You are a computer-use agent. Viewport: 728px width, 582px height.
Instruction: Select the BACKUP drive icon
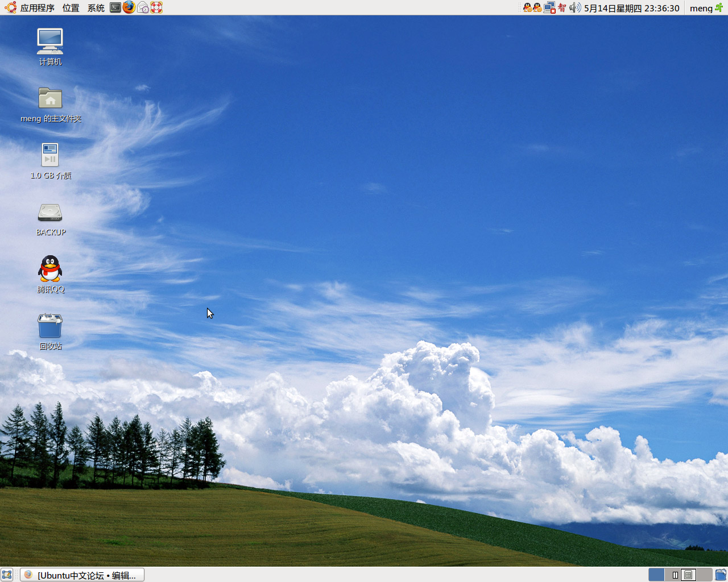coord(51,219)
